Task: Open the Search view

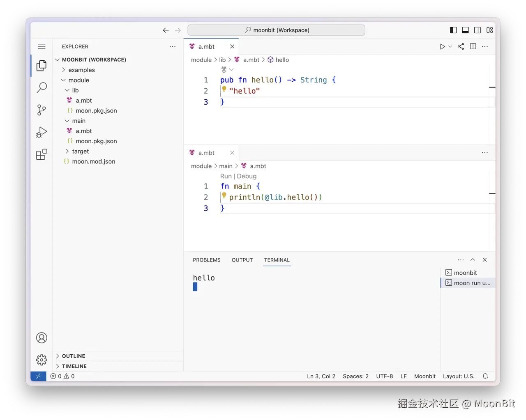Action: coord(42,87)
